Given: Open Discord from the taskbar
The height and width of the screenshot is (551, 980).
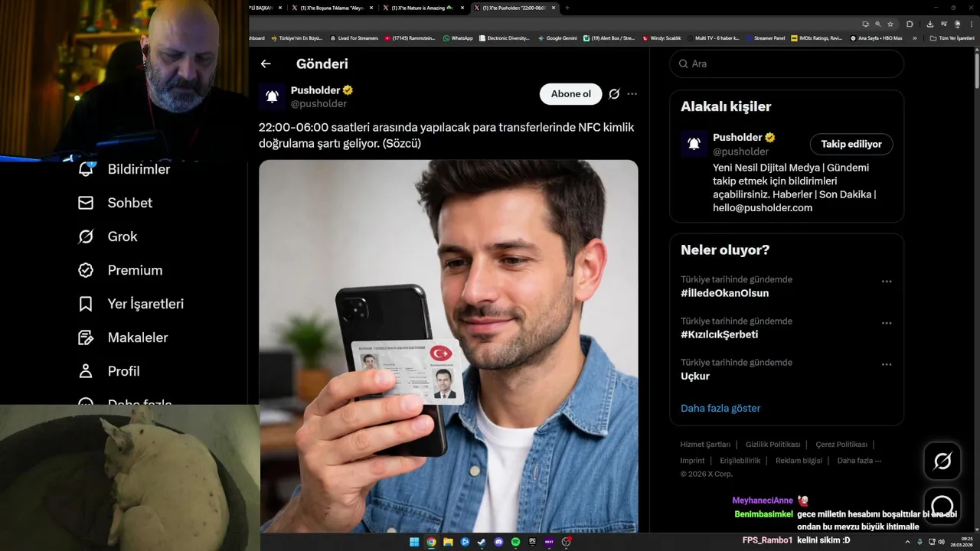Looking at the screenshot, I should 498,542.
